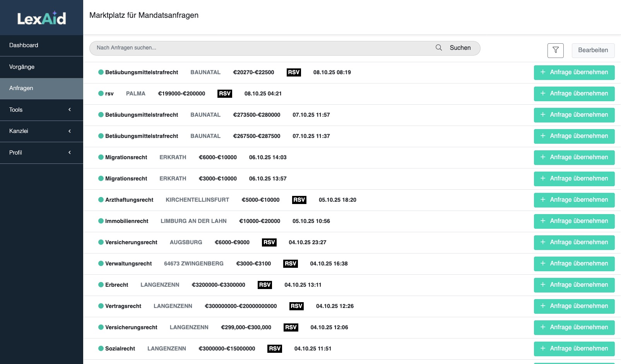Click green status dot of Immobilienrecht row
This screenshot has height=364, width=621.
101,221
